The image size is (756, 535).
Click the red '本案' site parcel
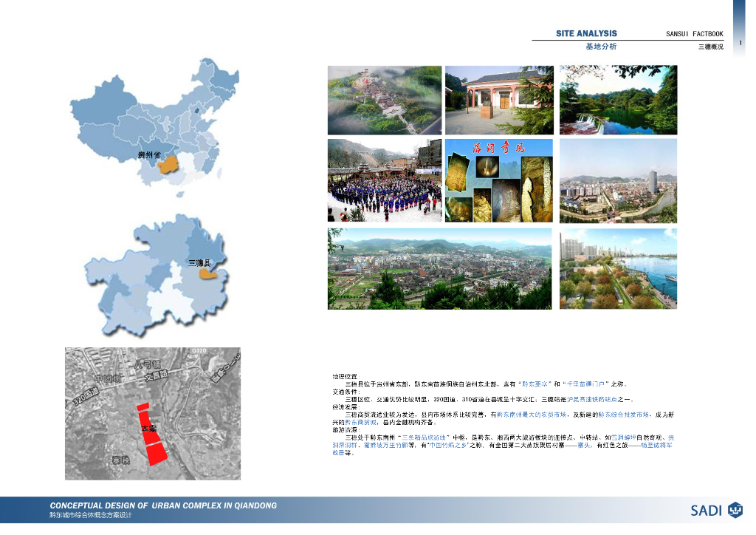151,435
